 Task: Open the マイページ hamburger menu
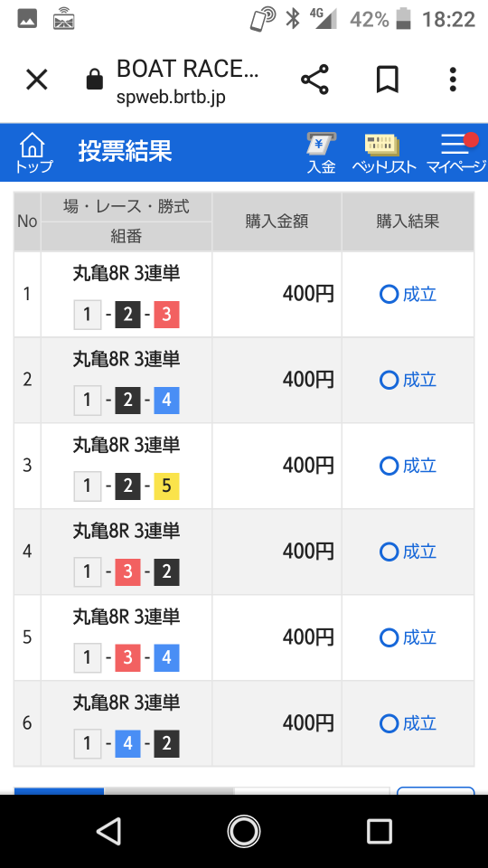point(456,153)
